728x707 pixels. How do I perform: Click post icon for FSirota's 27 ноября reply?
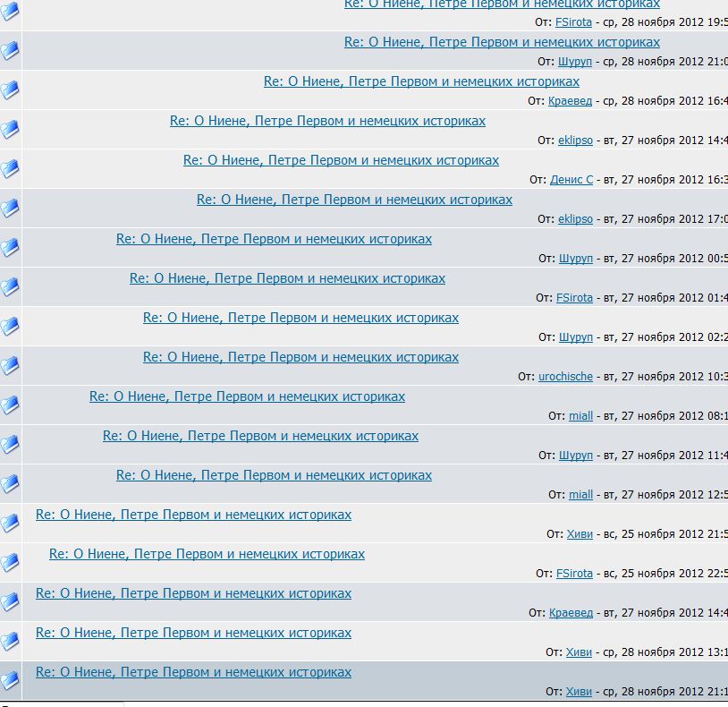coord(10,286)
